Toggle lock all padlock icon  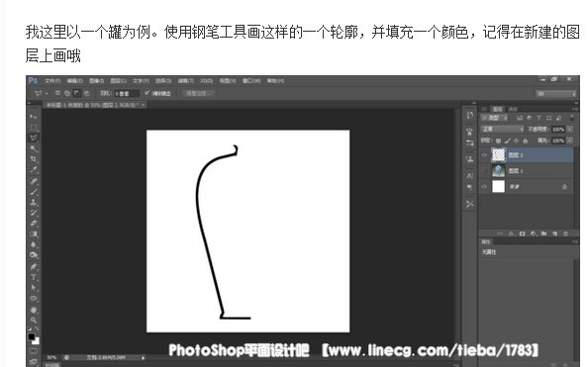526,140
